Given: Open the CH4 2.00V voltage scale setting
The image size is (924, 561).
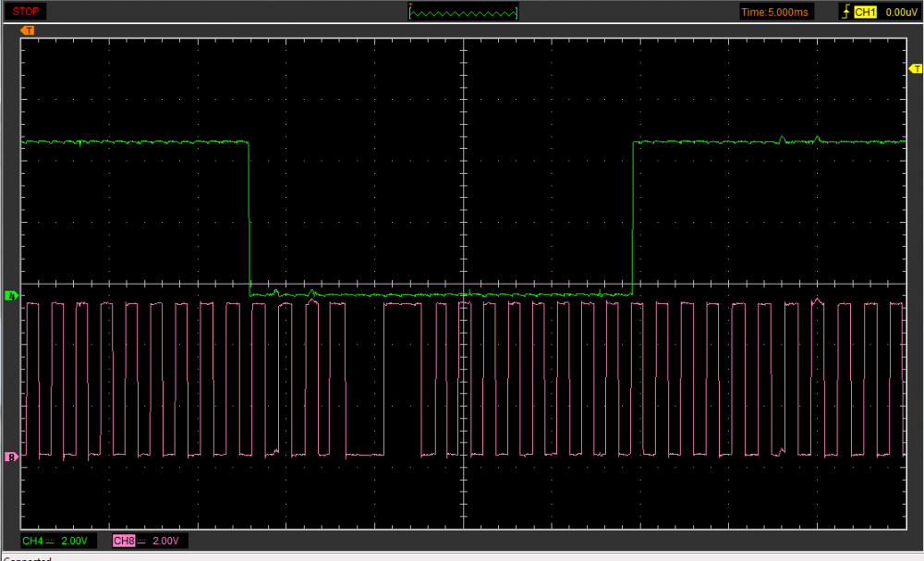Looking at the screenshot, I should pos(73,541).
